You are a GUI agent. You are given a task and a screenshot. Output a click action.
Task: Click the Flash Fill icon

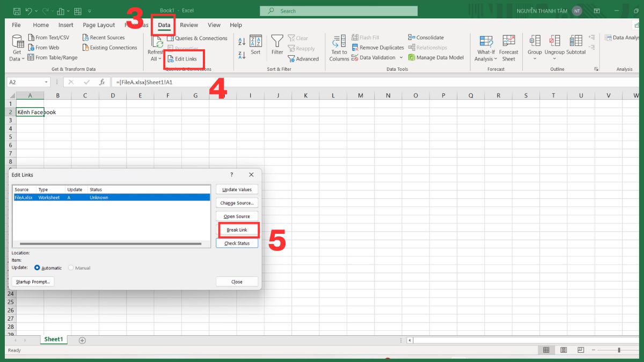pos(354,37)
